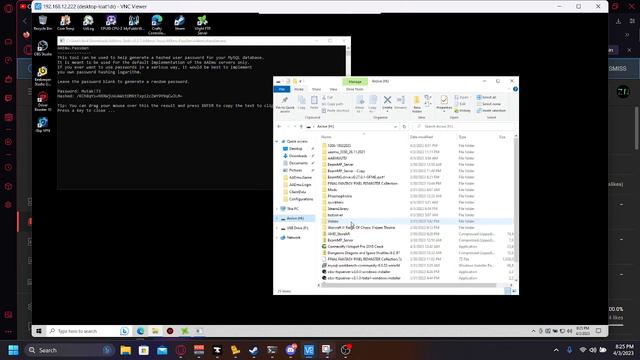Collapse the Quick access tree node
The width and height of the screenshot is (640, 360).
(277, 141)
